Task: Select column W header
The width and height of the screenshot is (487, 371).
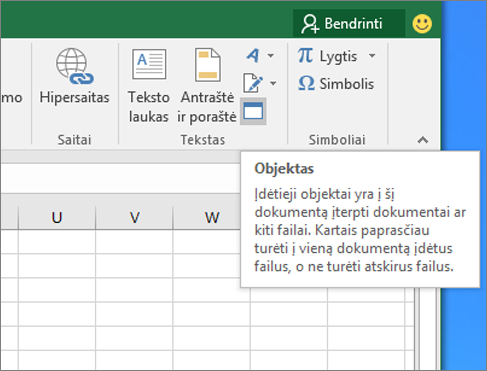Action: [212, 218]
